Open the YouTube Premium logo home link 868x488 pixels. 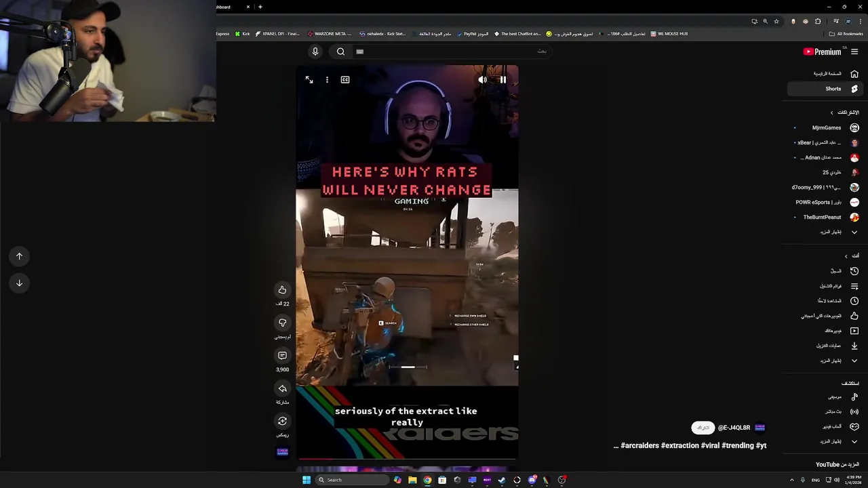[x=822, y=52]
